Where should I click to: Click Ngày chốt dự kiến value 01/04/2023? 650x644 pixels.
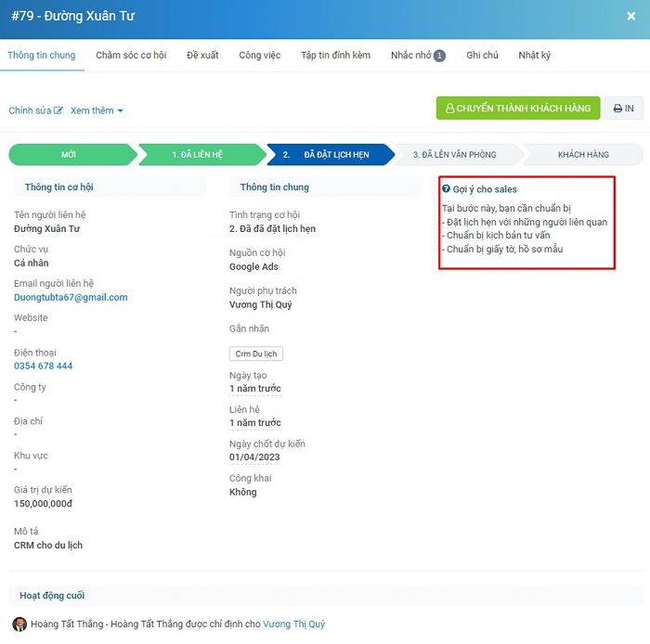254,457
